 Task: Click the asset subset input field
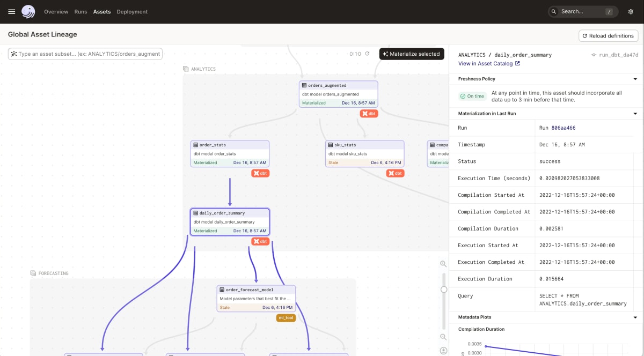click(85, 54)
